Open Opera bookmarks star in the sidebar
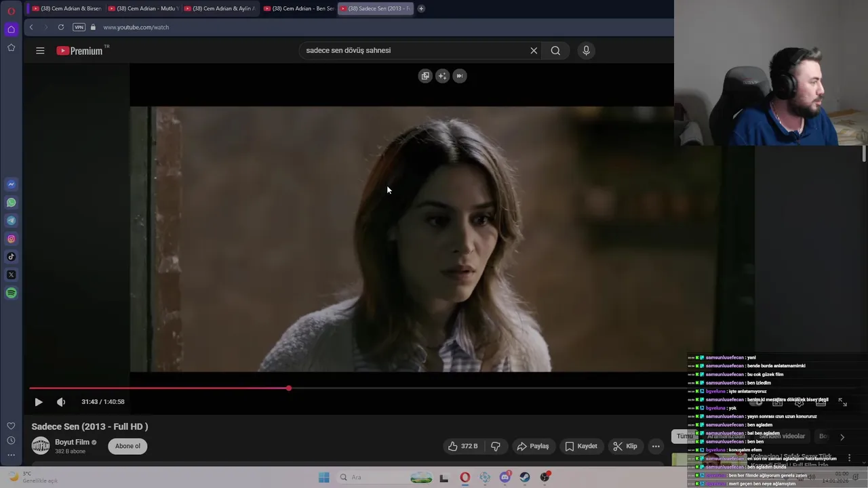868x488 pixels. 11,47
